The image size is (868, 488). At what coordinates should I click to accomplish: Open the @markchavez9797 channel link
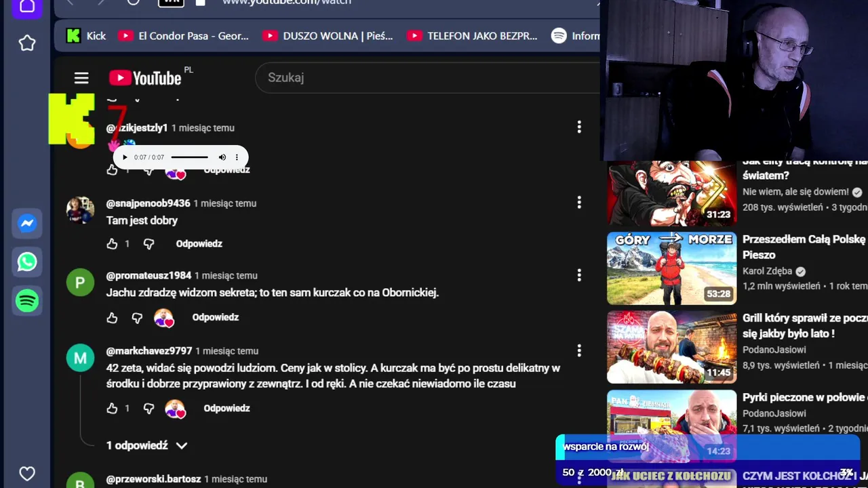click(149, 351)
